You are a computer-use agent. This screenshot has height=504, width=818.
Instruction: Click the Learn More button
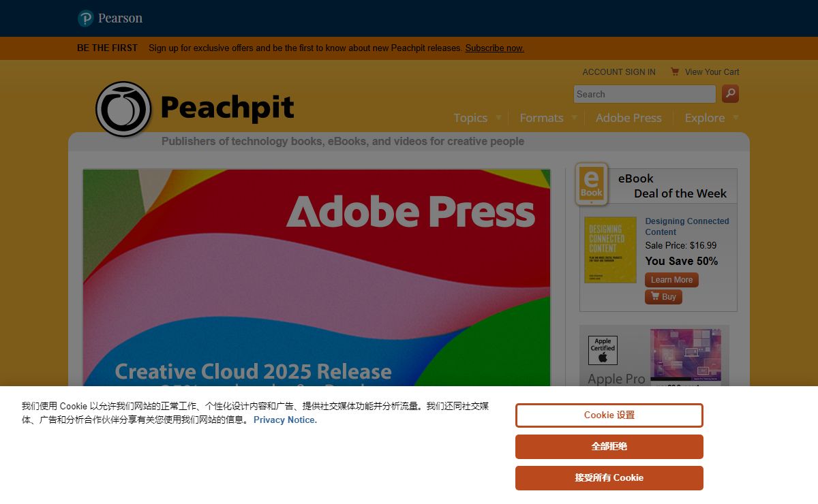671,280
